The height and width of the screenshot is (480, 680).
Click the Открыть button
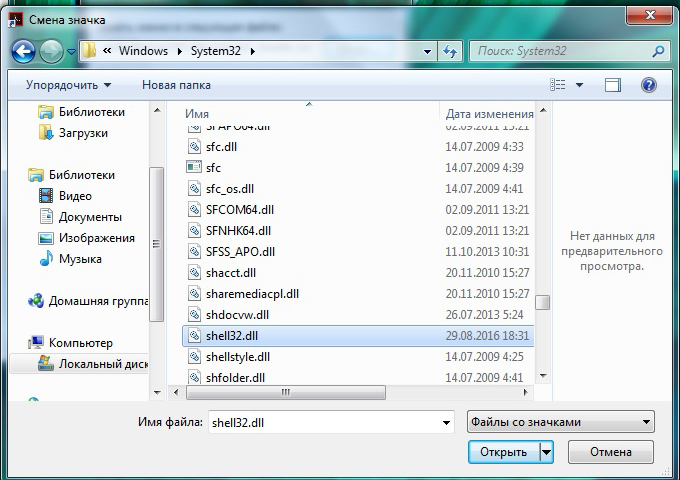coord(502,452)
